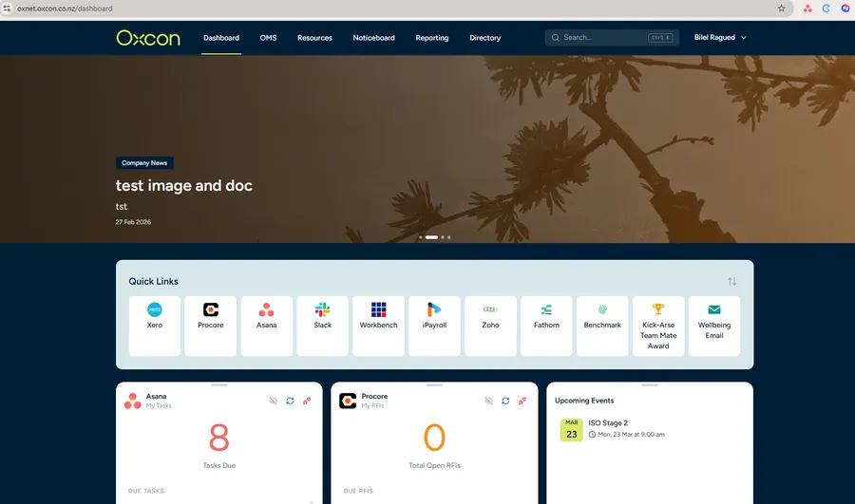Image resolution: width=855 pixels, height=504 pixels.
Task: Open the Reporting menu item
Action: click(431, 38)
